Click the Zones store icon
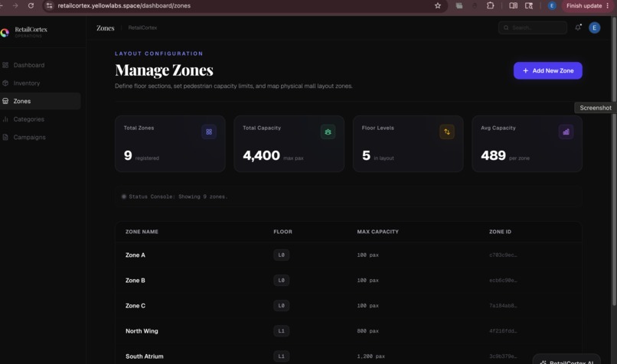Viewport: 617px width, 364px height. point(5,101)
